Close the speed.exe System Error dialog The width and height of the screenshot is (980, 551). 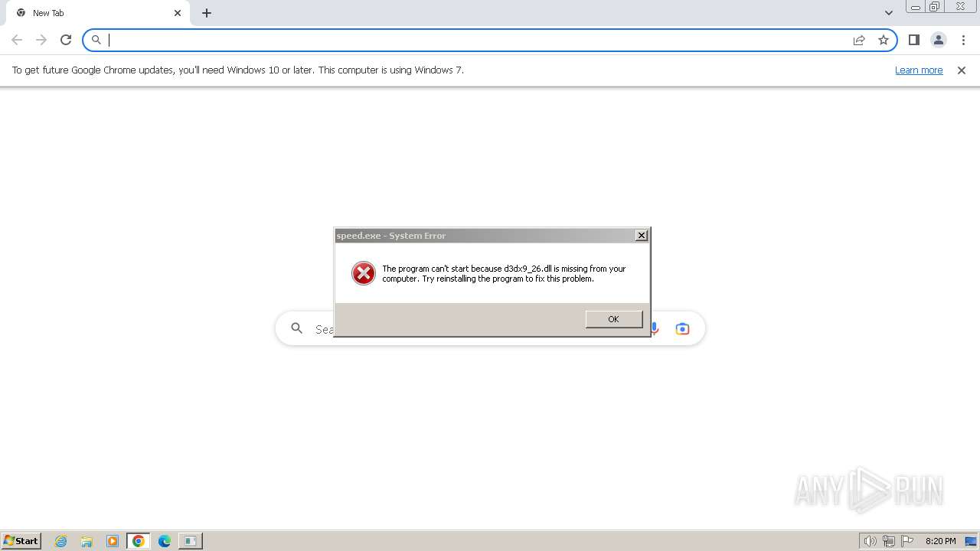pos(642,236)
